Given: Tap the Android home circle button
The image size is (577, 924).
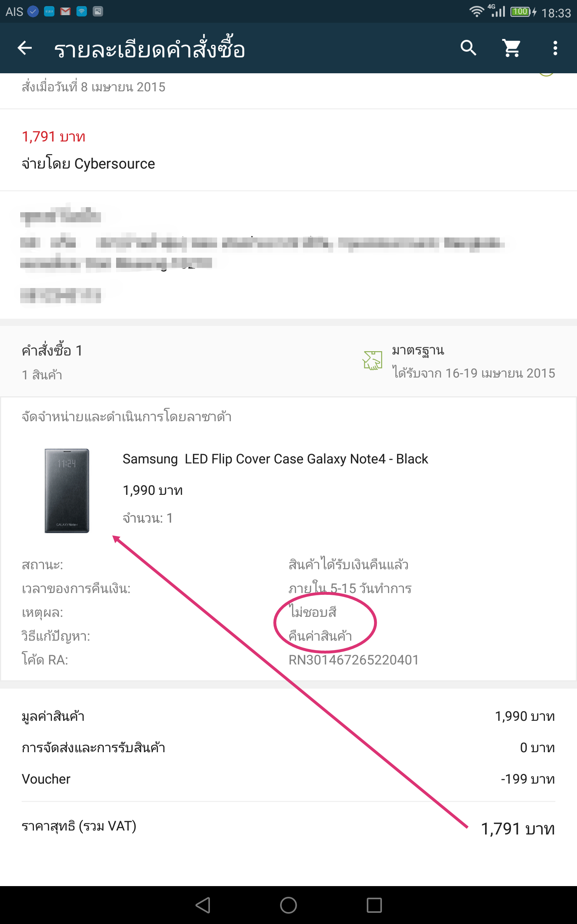Looking at the screenshot, I should coord(288,905).
